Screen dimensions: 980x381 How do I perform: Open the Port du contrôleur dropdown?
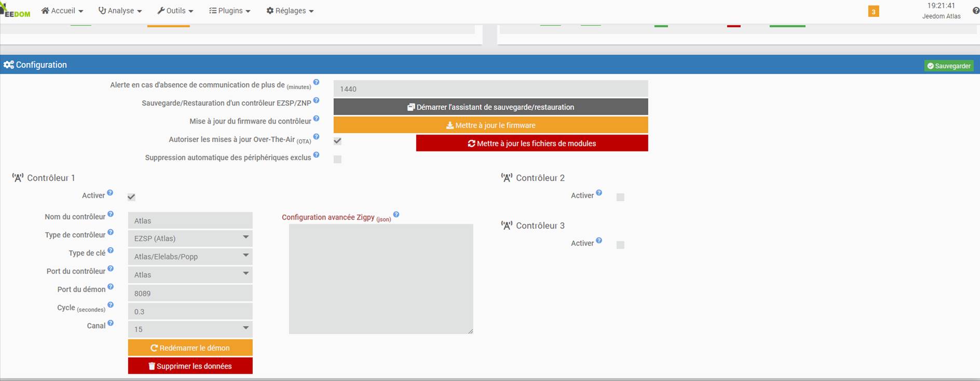(190, 275)
